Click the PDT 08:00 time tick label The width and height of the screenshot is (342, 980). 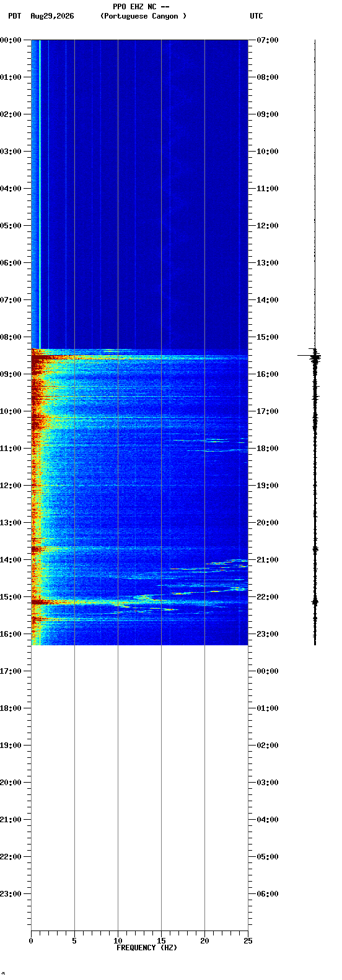[11, 337]
